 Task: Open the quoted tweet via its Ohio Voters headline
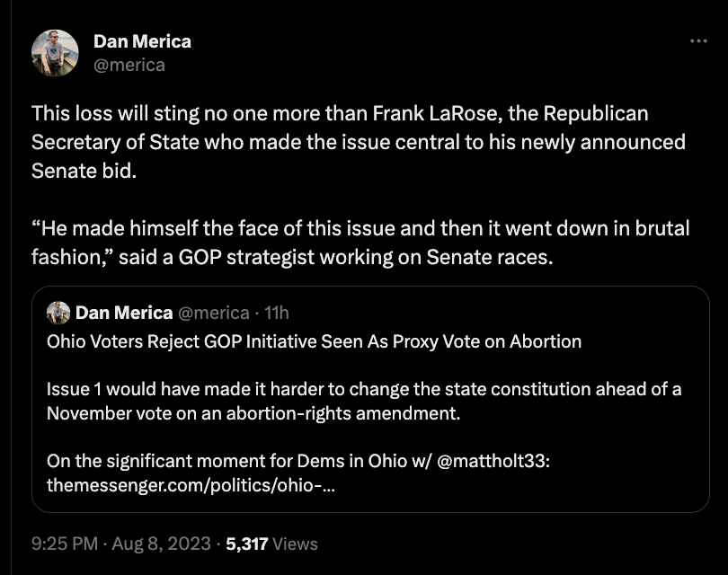coord(314,341)
